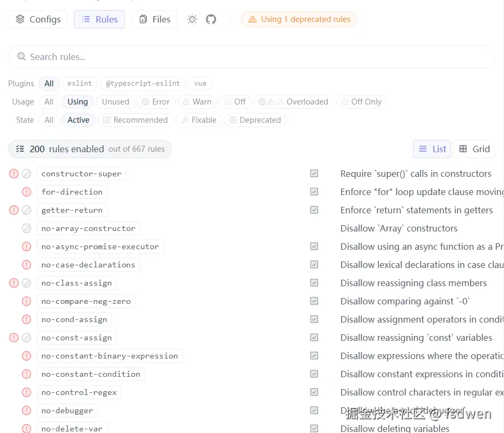Click the Search rules input field
504x433 pixels.
click(251, 57)
